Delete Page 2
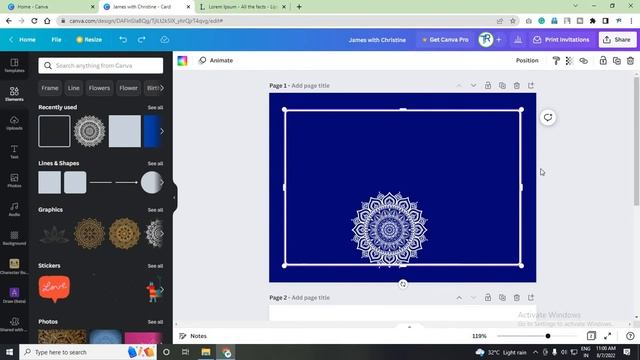640x360 pixels. click(x=517, y=298)
